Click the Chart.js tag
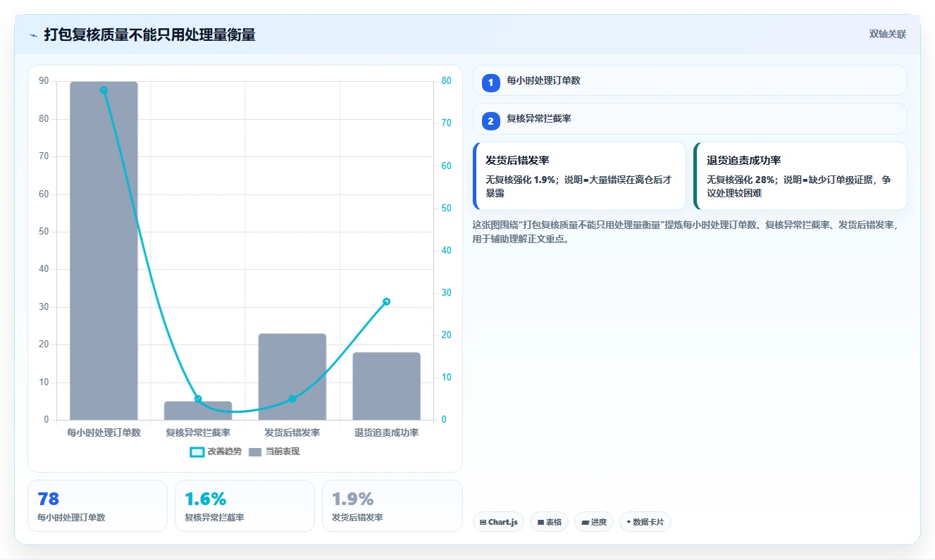 click(x=498, y=522)
